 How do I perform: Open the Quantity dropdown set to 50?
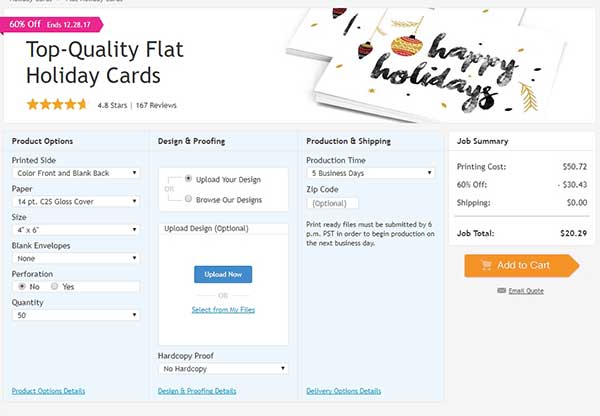click(76, 315)
